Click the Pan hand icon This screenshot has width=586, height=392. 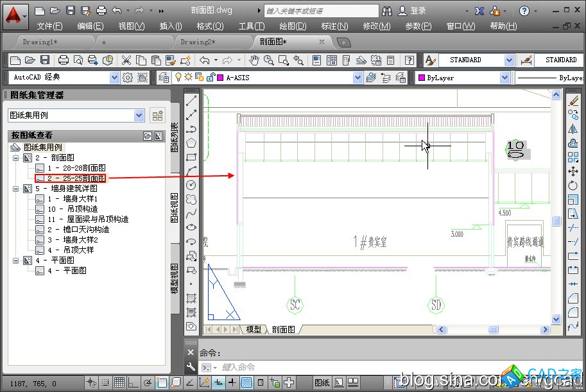(254, 60)
